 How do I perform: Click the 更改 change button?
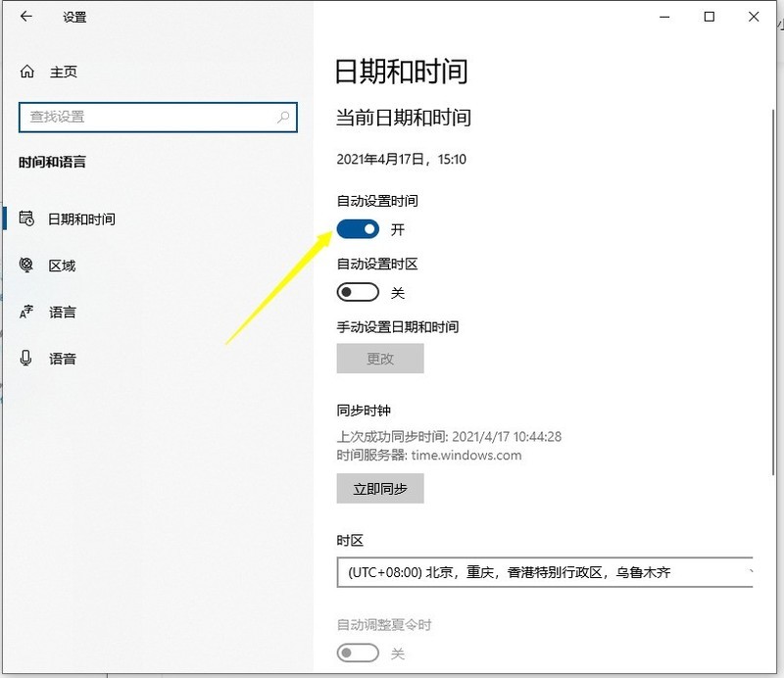[x=379, y=359]
